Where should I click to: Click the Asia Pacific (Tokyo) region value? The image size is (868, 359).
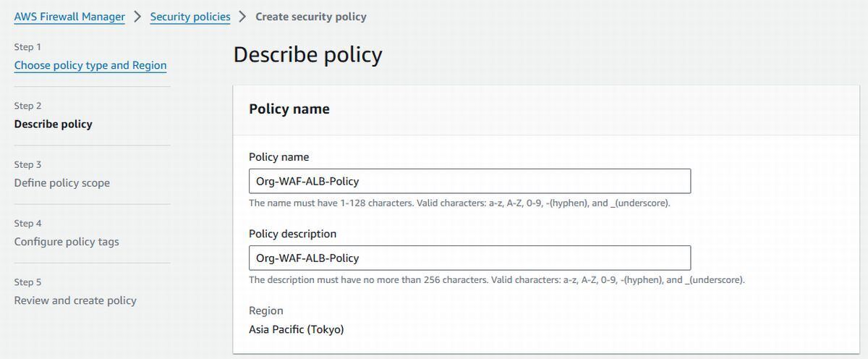pos(297,330)
